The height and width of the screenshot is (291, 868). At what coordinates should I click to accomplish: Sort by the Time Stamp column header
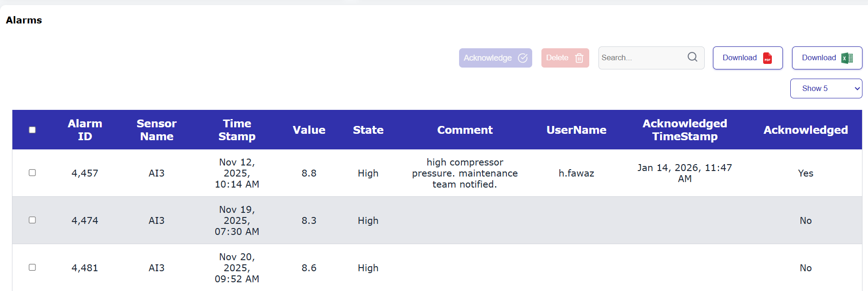tap(237, 130)
